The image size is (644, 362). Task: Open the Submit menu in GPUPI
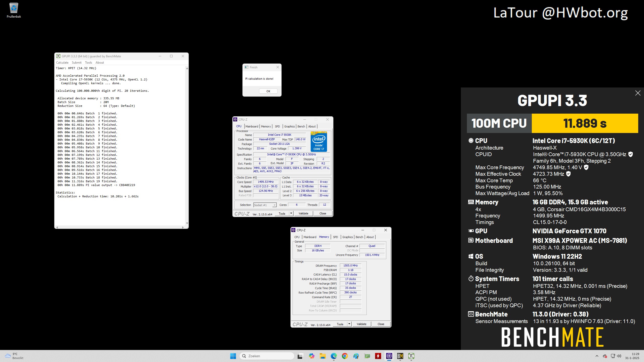click(x=76, y=63)
